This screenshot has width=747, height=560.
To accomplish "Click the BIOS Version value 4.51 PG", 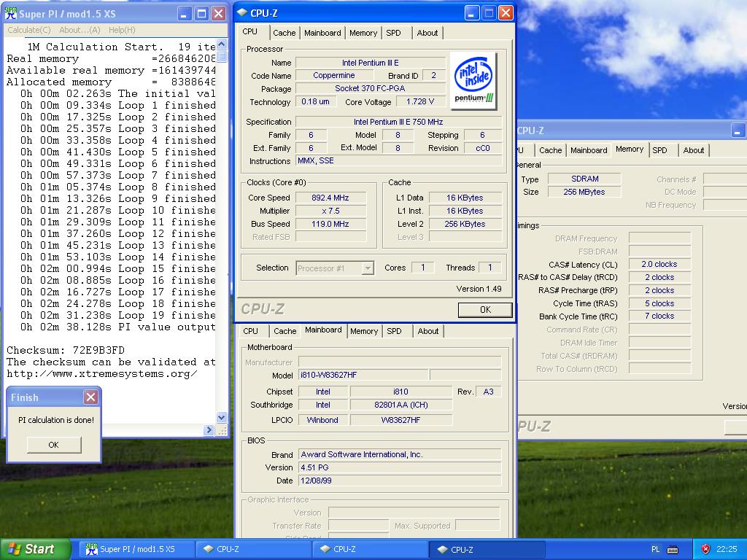I will pyautogui.click(x=400, y=467).
